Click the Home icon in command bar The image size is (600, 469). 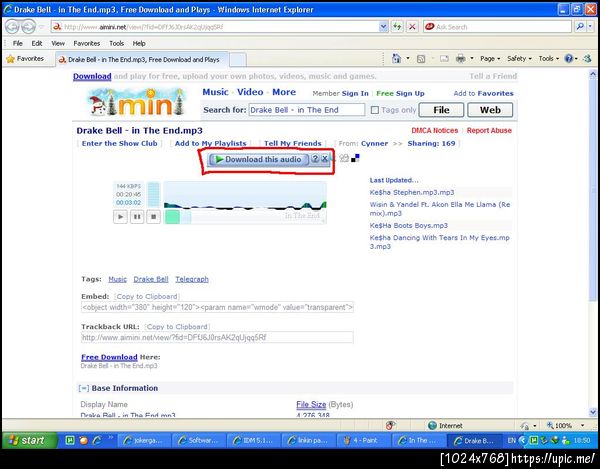click(396, 59)
